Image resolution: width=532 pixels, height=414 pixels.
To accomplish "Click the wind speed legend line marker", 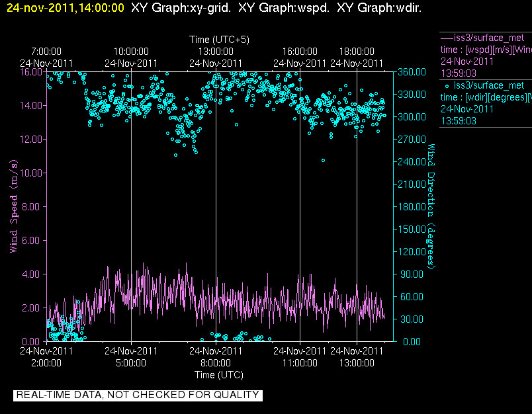I will coord(447,38).
